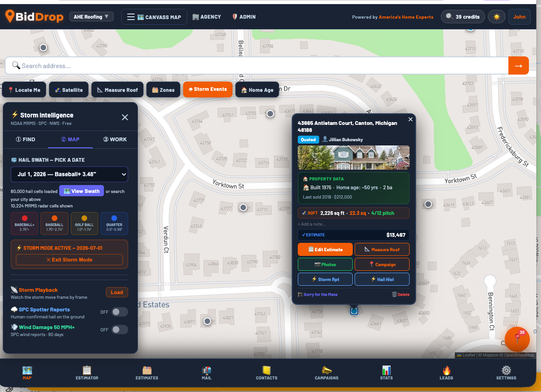Open the John user menu

[519, 17]
